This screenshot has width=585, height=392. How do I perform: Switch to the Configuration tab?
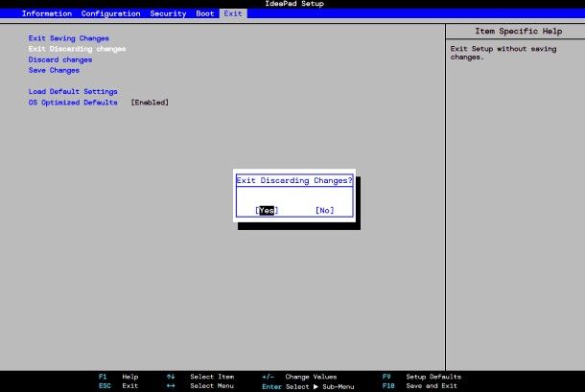point(110,13)
